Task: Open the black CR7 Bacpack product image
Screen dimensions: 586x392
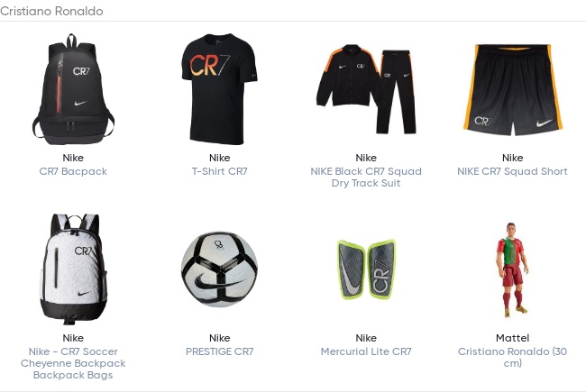Action: click(x=73, y=89)
